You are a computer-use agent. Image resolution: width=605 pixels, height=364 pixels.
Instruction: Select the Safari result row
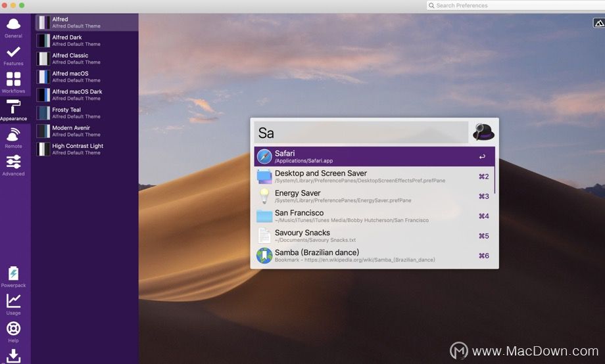pyautogui.click(x=374, y=156)
